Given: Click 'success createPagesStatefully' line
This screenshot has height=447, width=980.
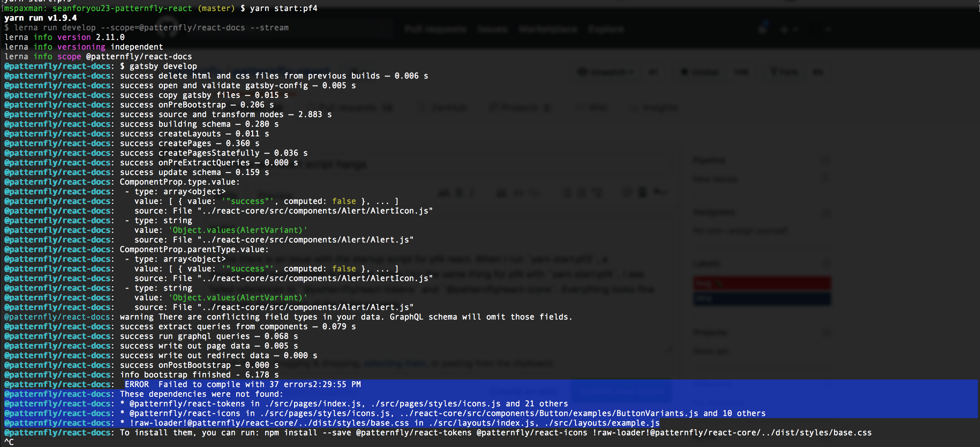Looking at the screenshot, I should [x=156, y=153].
